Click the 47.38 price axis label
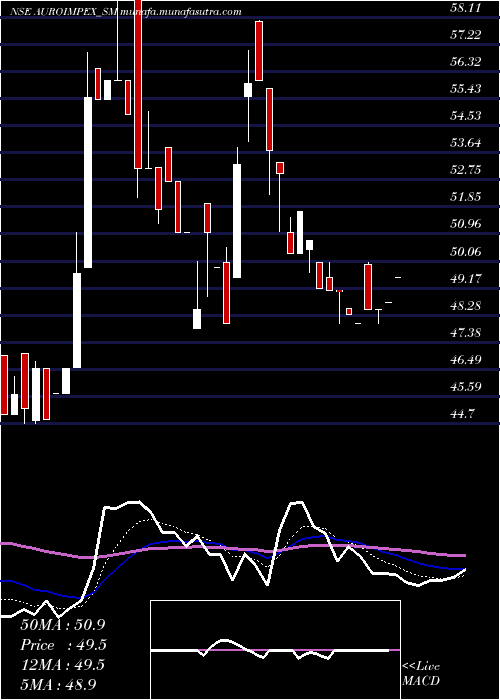 coord(466,333)
